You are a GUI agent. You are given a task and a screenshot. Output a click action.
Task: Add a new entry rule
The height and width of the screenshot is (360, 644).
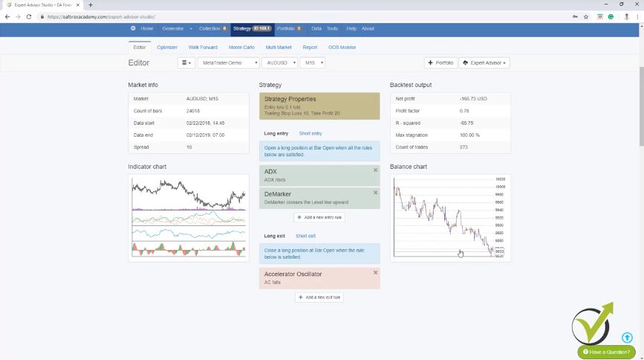pos(319,217)
